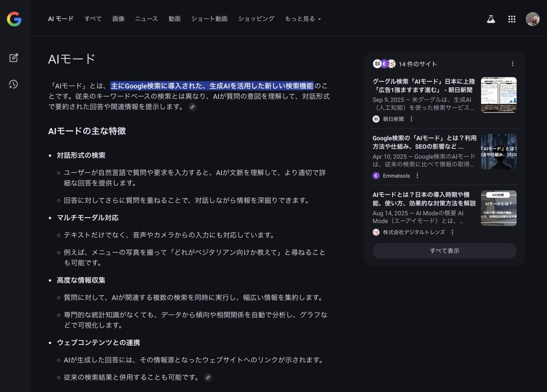The width and height of the screenshot is (547, 392).
Task: Click the heading AIモードの主な特徴
Action: tap(87, 131)
